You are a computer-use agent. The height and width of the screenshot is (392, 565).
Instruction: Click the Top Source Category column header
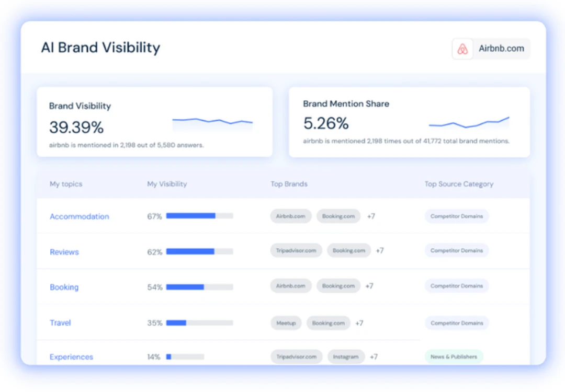tap(459, 184)
